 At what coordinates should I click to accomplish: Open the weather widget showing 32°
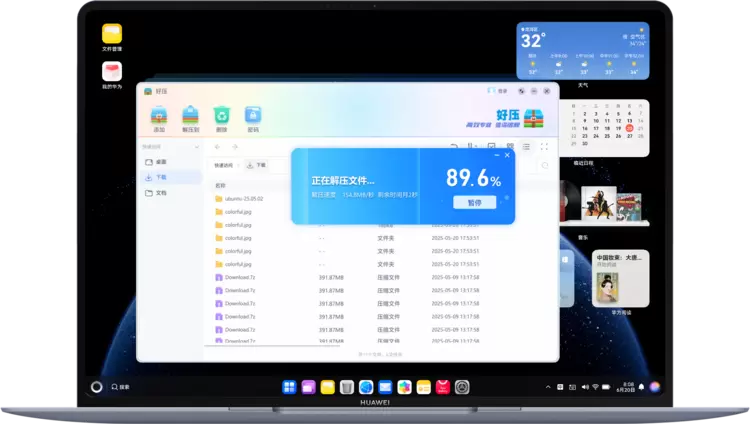(582, 50)
